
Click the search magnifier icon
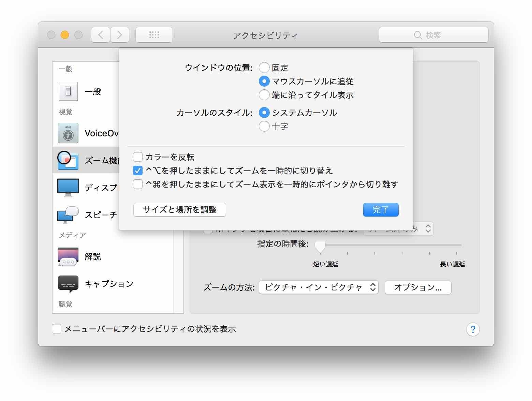pos(418,35)
